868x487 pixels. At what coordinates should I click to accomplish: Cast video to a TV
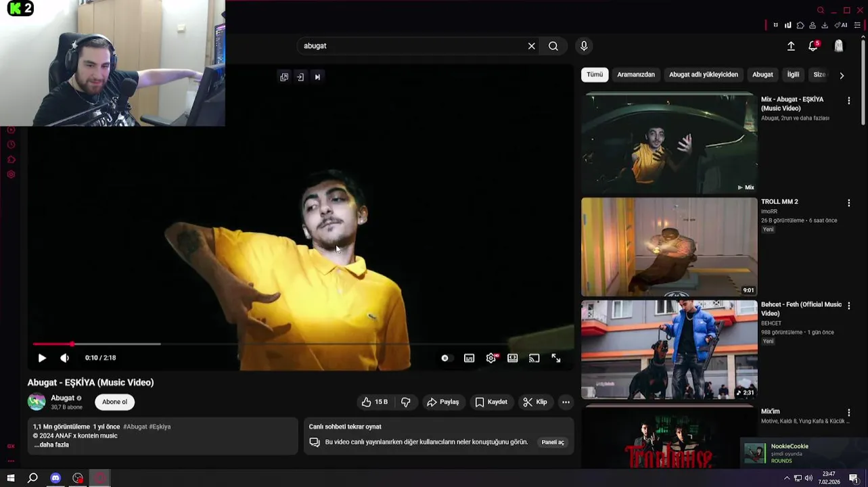point(534,358)
